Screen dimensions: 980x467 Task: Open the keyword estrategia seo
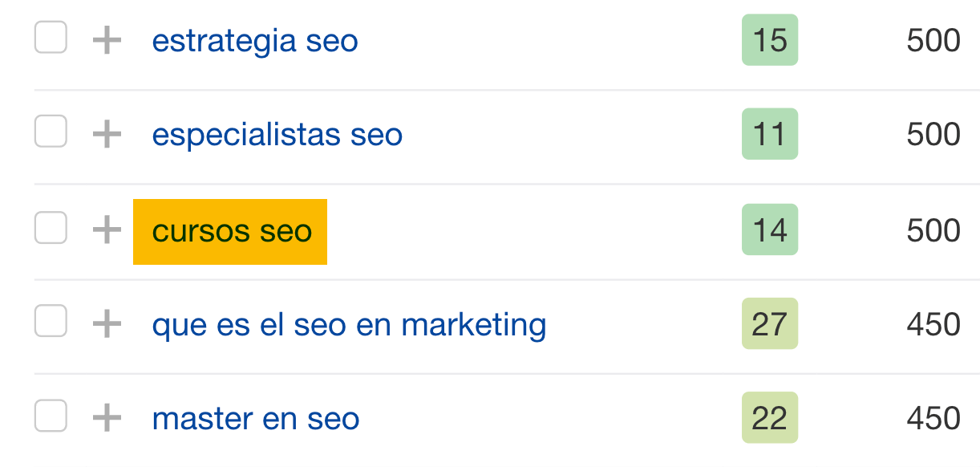coord(256,40)
